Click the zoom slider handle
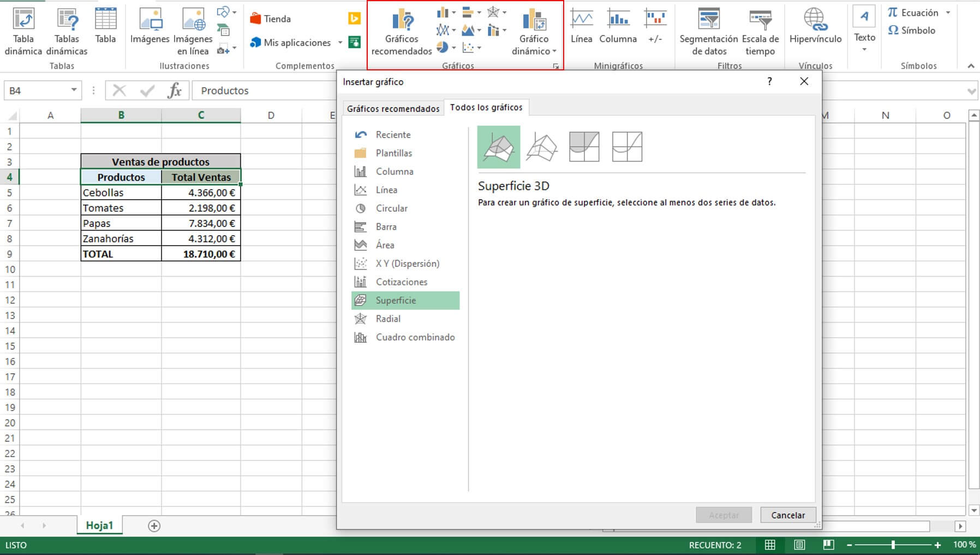 [x=893, y=545]
